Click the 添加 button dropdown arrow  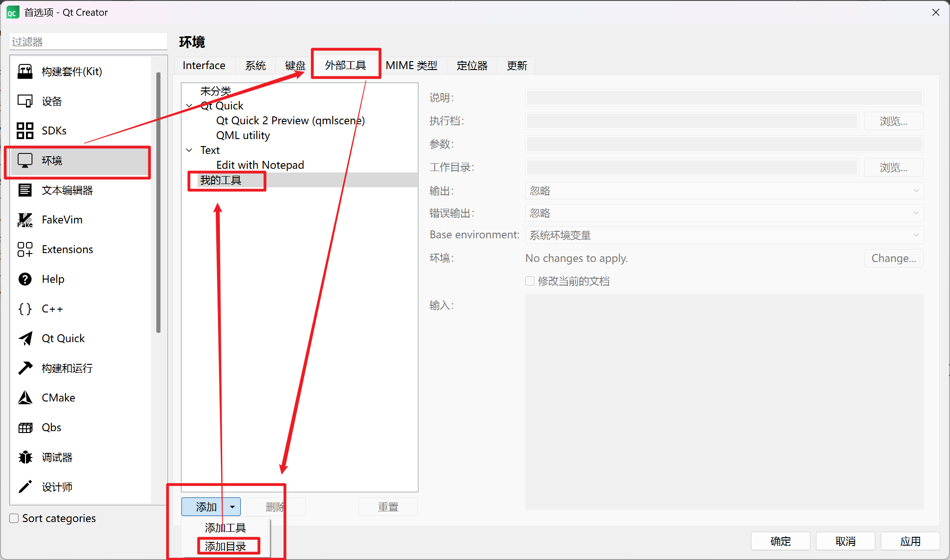[232, 507]
